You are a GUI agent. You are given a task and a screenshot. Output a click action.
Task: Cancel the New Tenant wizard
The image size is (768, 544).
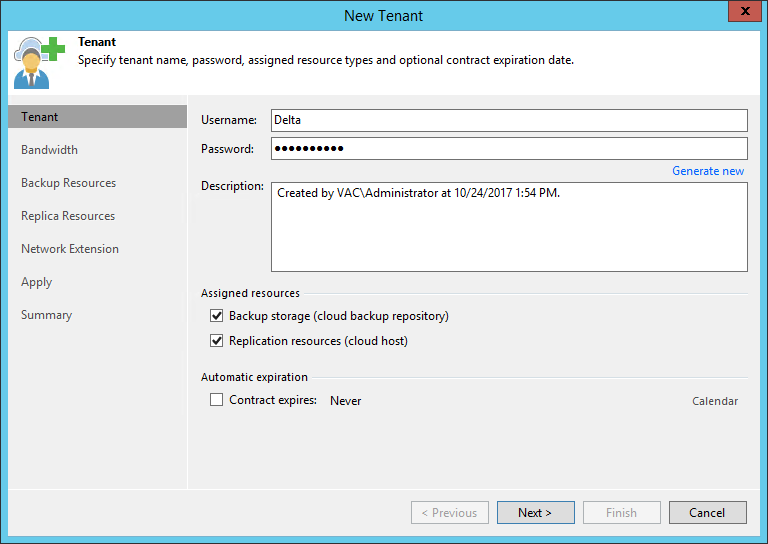tap(707, 513)
